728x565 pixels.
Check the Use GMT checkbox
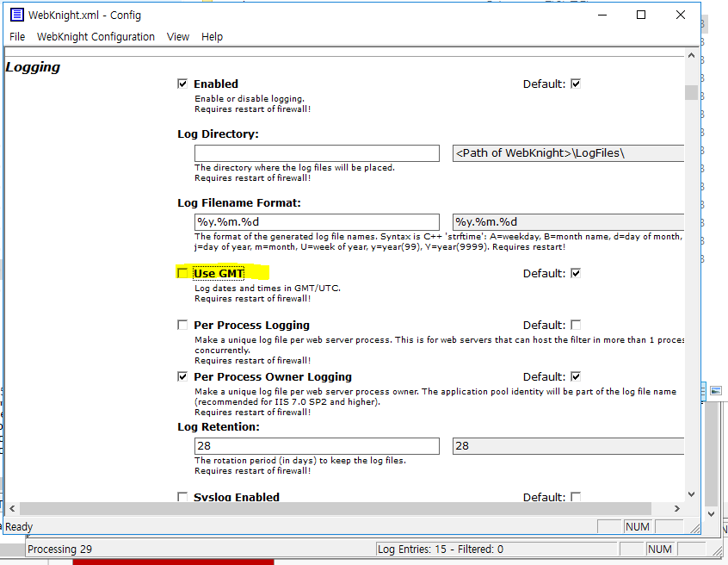tap(182, 273)
